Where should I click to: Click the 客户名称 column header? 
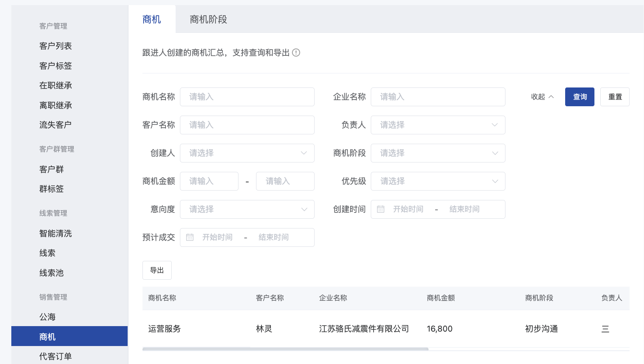pyautogui.click(x=270, y=298)
